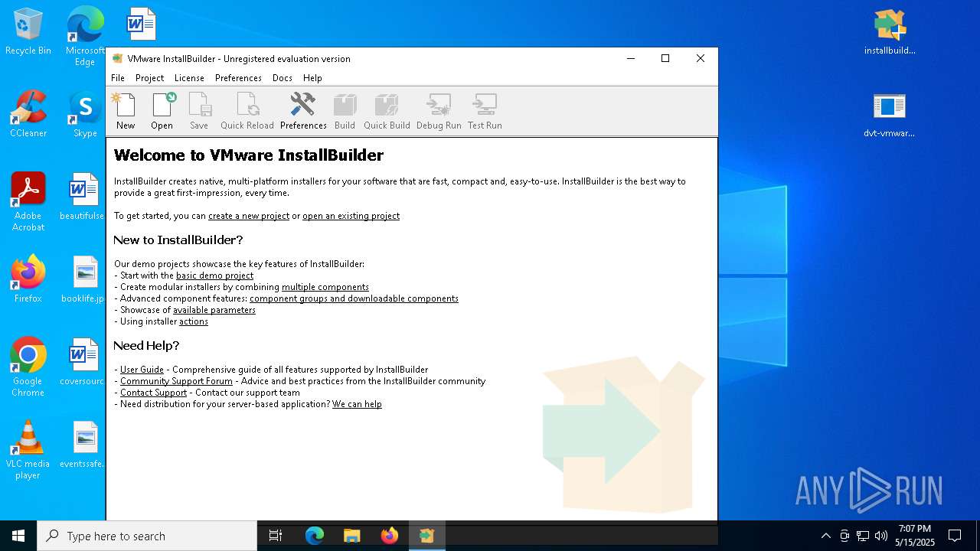This screenshot has height=551, width=980.
Task: Select the Adobe Acrobat desktop icon
Action: click(x=28, y=201)
